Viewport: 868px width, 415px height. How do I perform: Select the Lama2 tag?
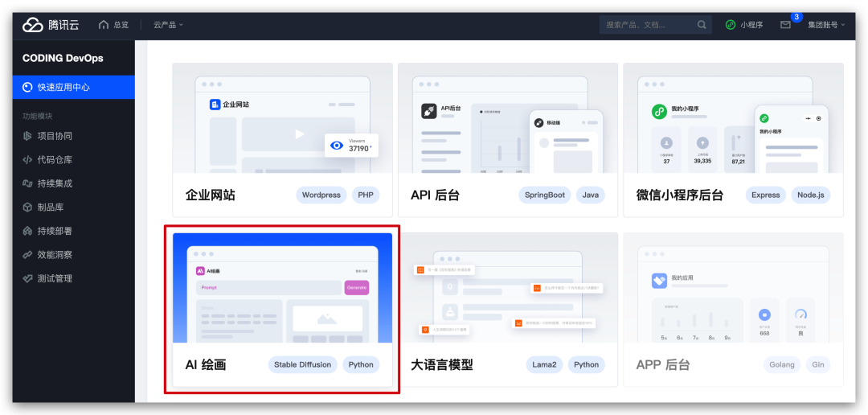point(544,364)
